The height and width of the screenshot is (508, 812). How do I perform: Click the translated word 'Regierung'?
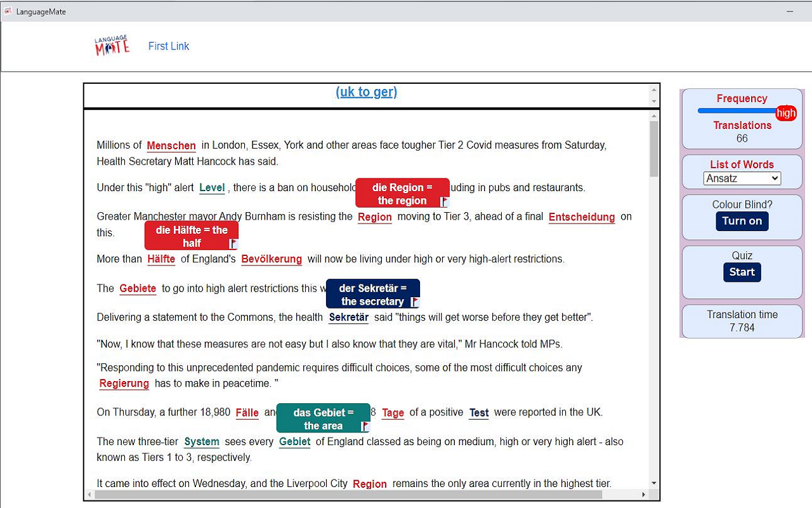[x=124, y=384]
